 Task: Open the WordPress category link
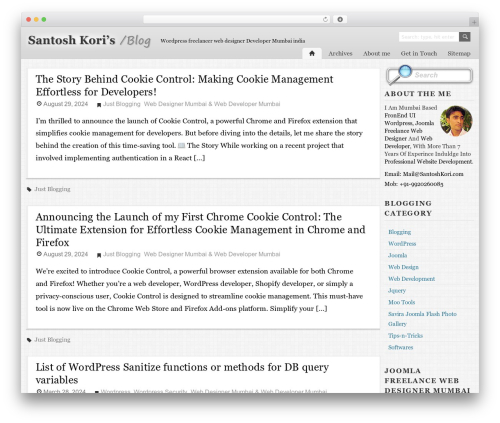pos(402,244)
